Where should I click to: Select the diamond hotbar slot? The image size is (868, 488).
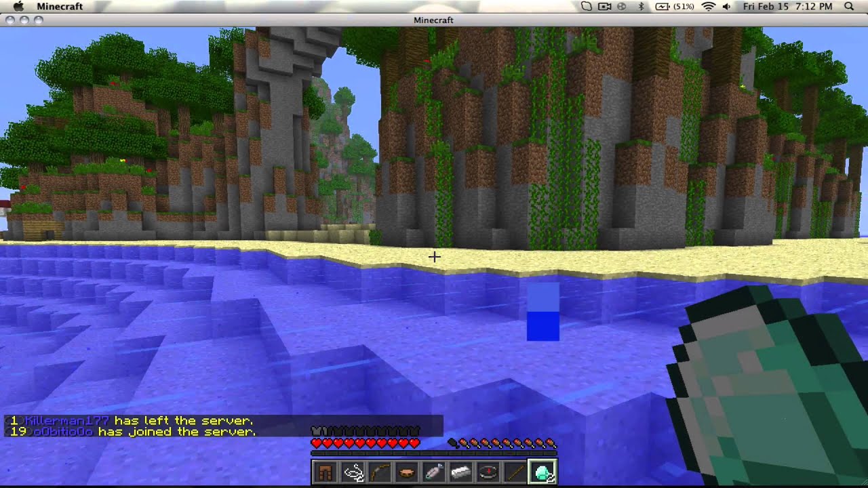point(542,472)
